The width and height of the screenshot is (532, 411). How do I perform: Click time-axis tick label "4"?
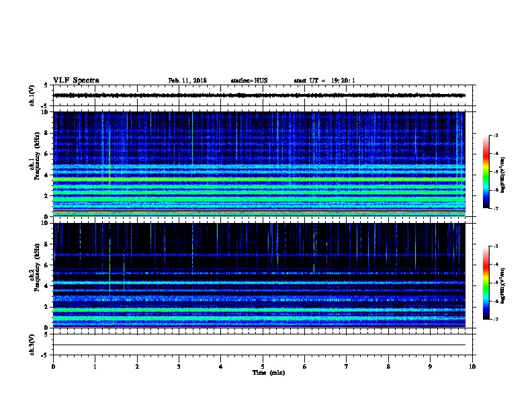(x=221, y=366)
